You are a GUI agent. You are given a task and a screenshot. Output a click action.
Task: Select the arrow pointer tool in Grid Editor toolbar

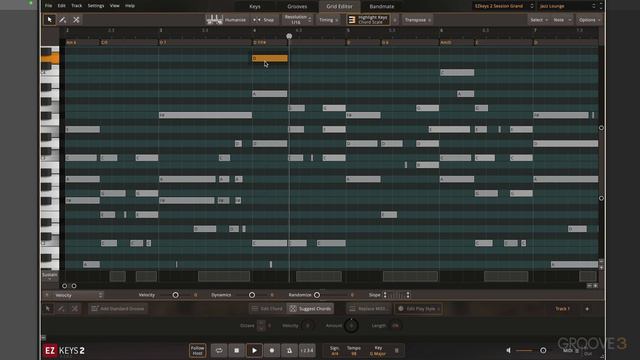[49, 20]
